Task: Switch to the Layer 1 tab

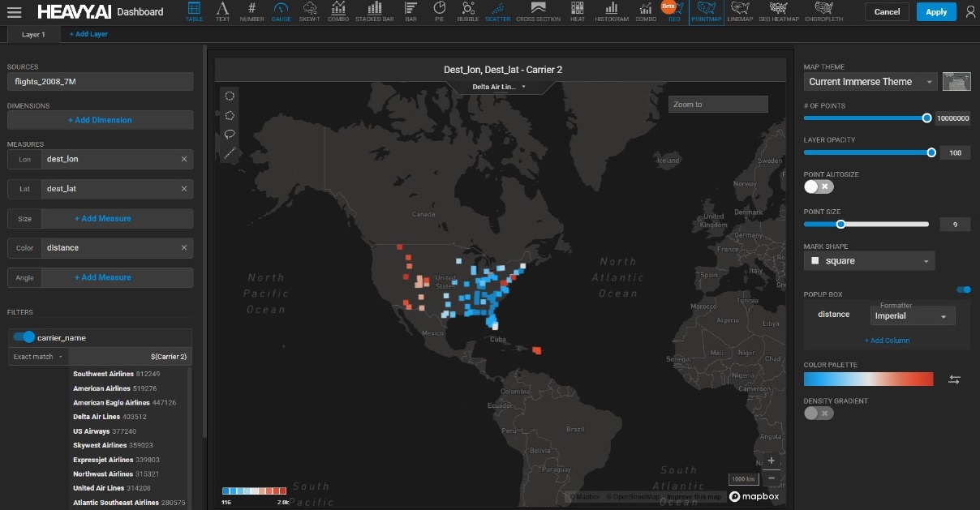Action: click(33, 34)
